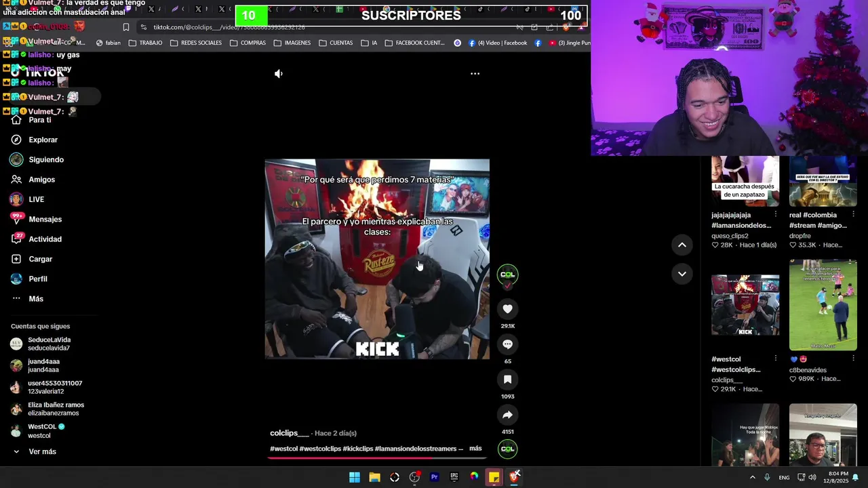Open Windows Start menu
This screenshot has height=488, width=868.
(355, 477)
